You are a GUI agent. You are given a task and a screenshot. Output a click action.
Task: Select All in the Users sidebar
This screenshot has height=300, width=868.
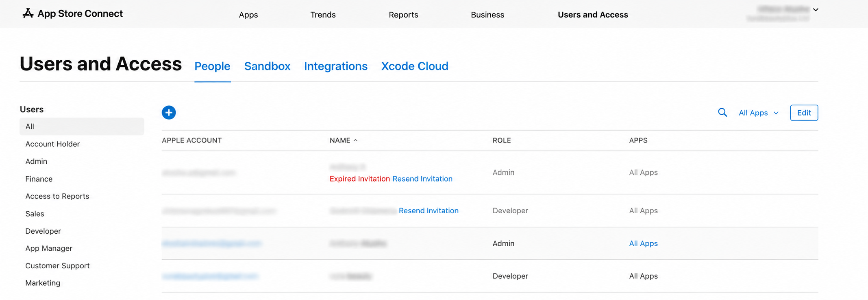(82, 127)
